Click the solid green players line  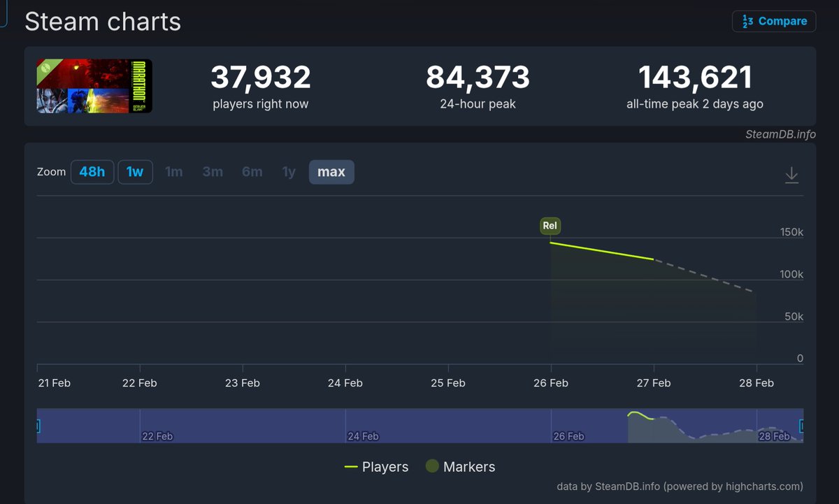pos(601,251)
